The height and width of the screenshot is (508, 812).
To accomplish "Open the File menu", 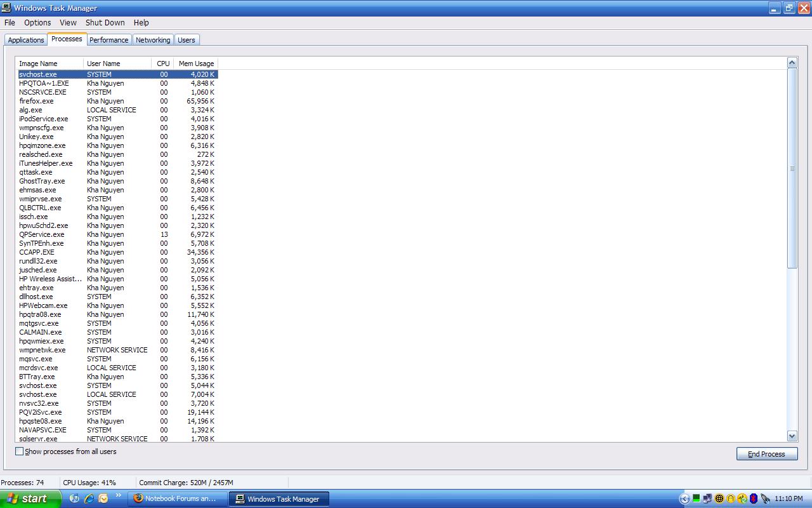I will [10, 22].
